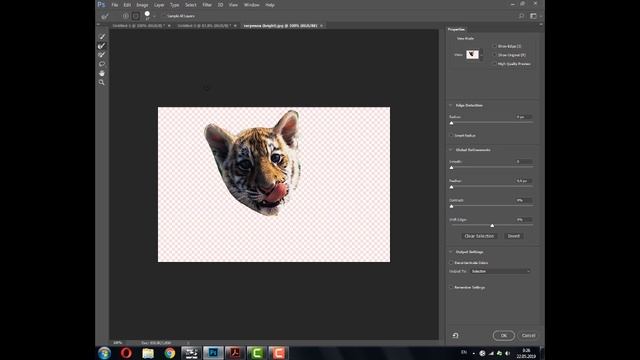
Task: Click the Feather value field
Action: pos(523,181)
